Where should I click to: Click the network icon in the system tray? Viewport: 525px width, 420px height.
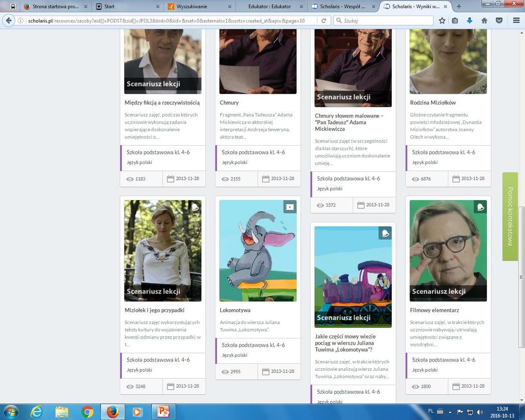(470, 412)
